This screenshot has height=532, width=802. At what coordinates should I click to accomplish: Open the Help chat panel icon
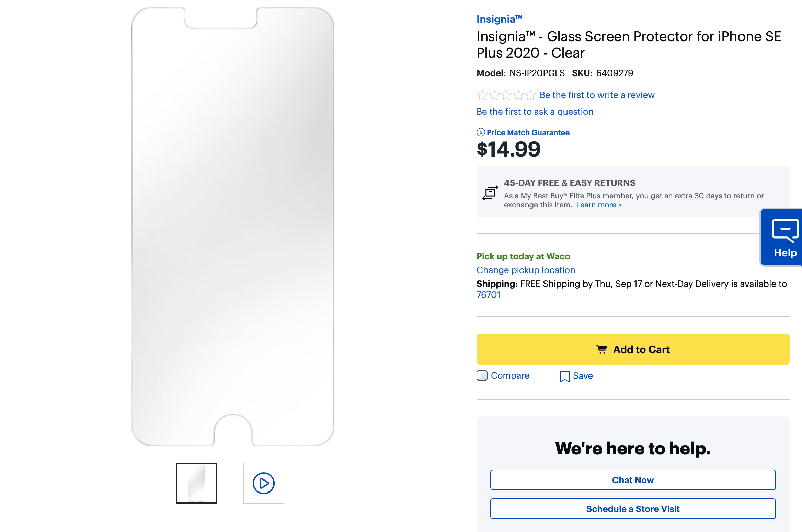786,230
